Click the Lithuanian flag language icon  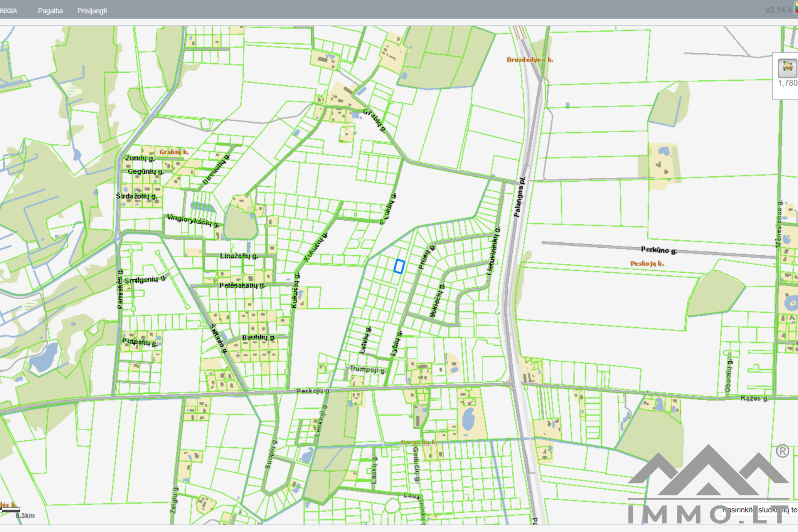(x=796, y=7)
